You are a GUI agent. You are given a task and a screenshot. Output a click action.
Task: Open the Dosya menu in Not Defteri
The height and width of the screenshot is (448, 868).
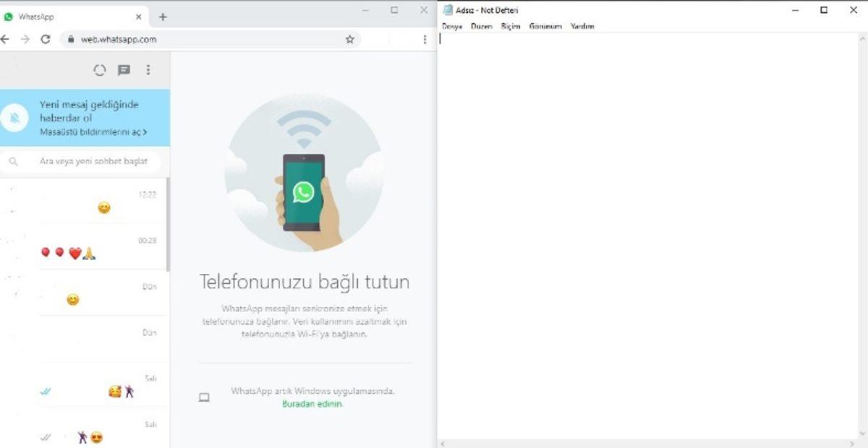[x=451, y=26]
